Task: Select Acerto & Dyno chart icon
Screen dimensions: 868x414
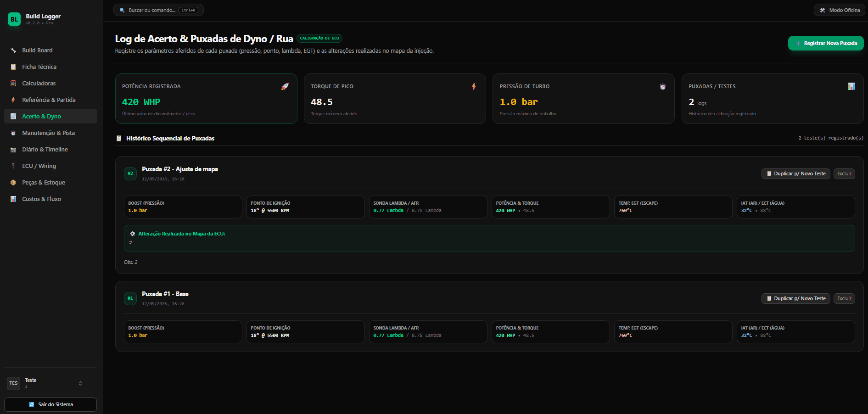Action: tap(13, 117)
